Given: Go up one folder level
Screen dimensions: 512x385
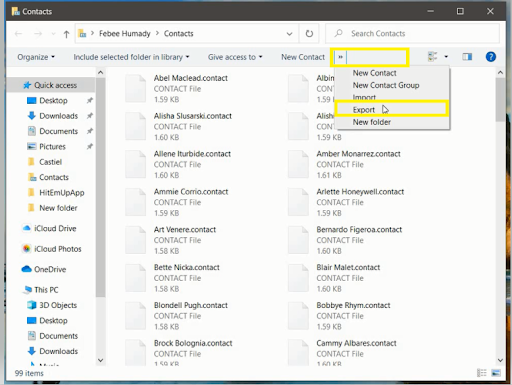Looking at the screenshot, I should tap(66, 34).
